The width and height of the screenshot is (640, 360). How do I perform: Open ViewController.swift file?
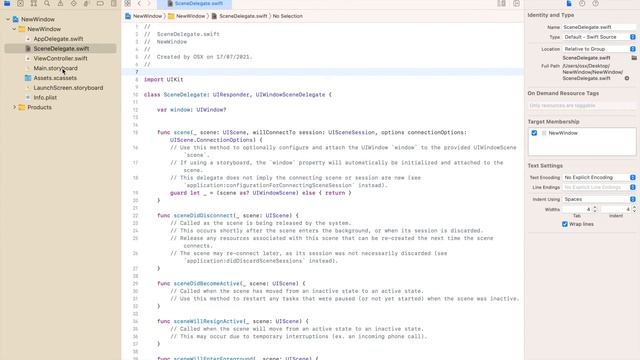coord(60,58)
